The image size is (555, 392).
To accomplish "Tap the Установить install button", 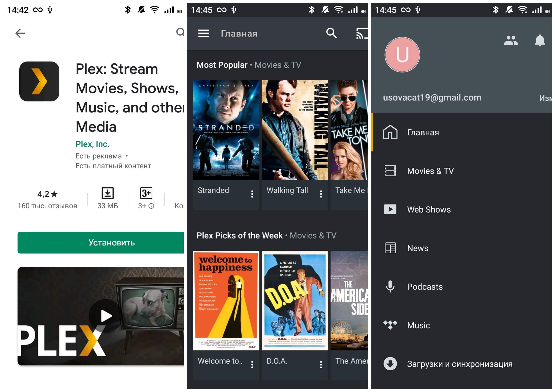I will [x=101, y=243].
